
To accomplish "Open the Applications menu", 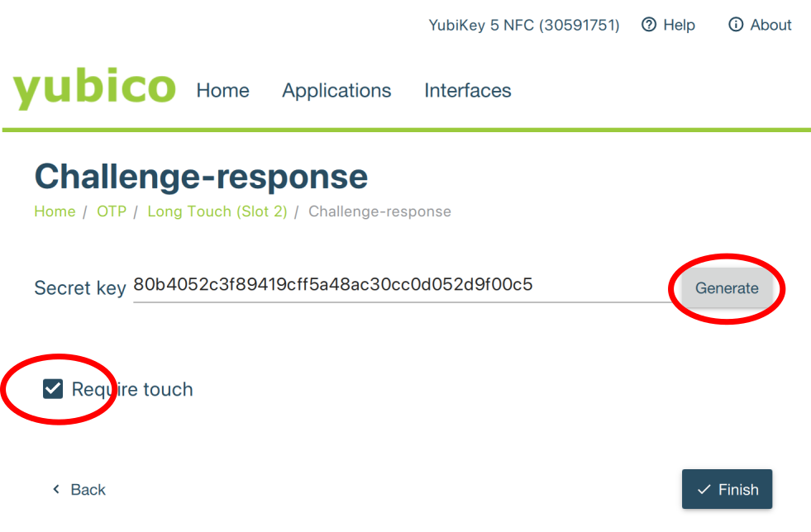I will pos(336,91).
